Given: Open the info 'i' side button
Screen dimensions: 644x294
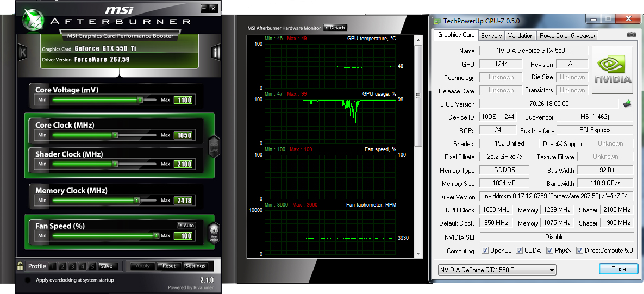Looking at the screenshot, I should [216, 52].
